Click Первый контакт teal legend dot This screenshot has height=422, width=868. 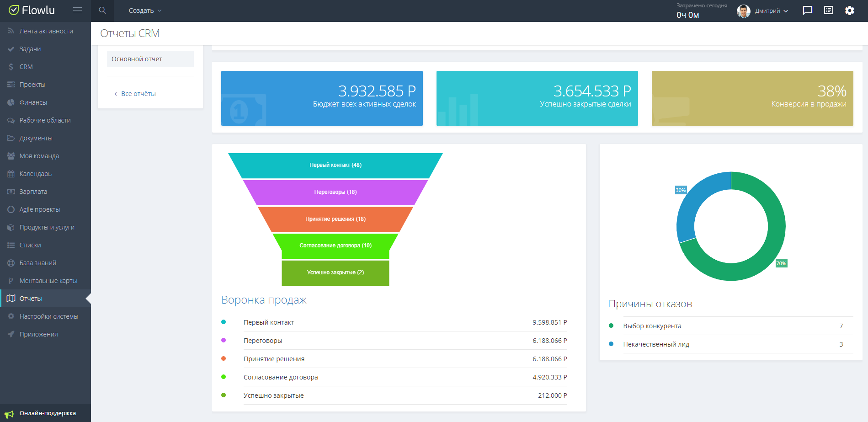point(224,322)
